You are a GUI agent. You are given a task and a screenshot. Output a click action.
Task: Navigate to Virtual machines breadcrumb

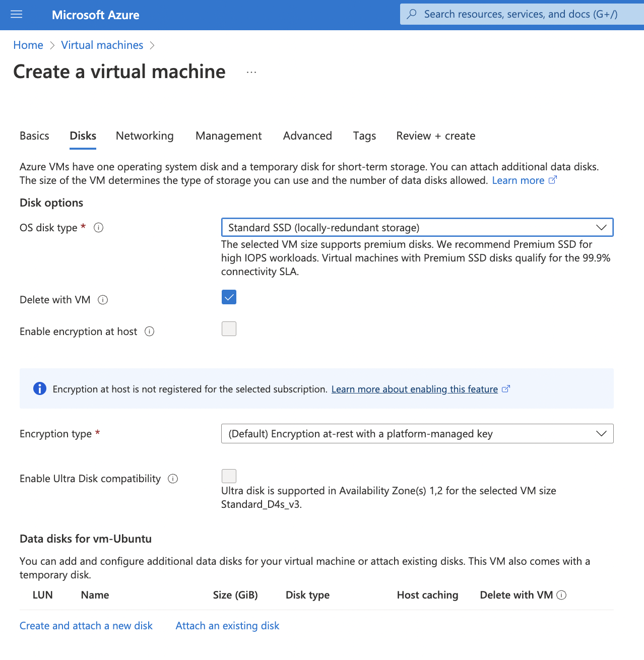click(102, 45)
